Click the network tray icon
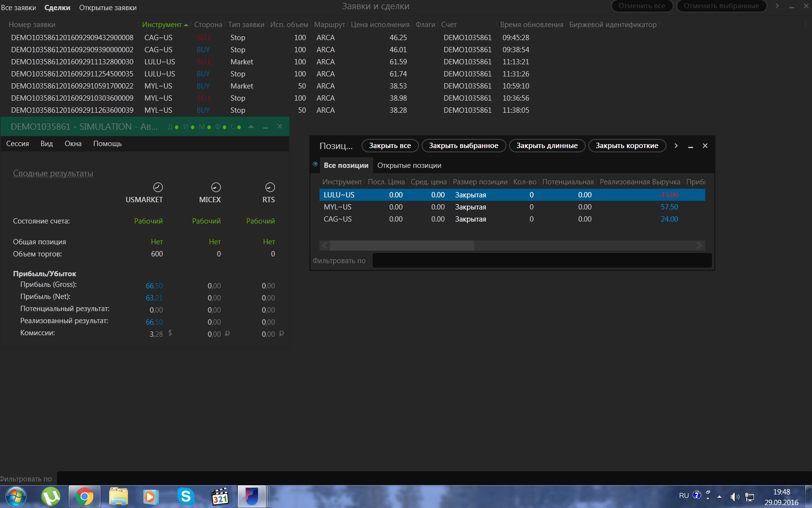 (750, 497)
